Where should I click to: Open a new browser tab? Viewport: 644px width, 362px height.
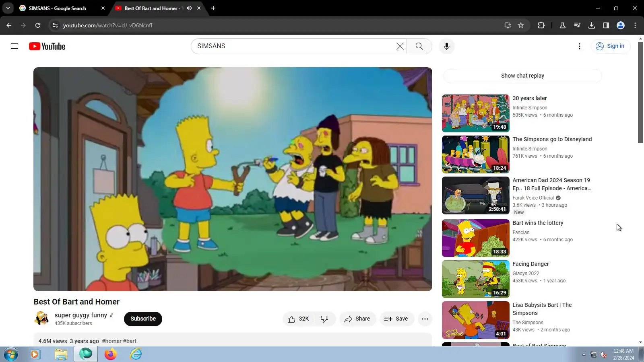click(x=213, y=8)
